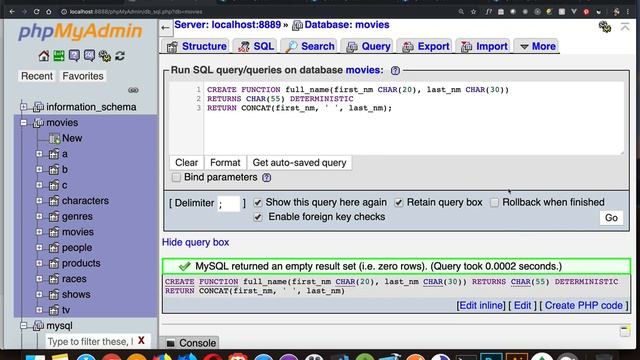Click Get auto-saved query
This screenshot has height=360, width=640.
(299, 163)
